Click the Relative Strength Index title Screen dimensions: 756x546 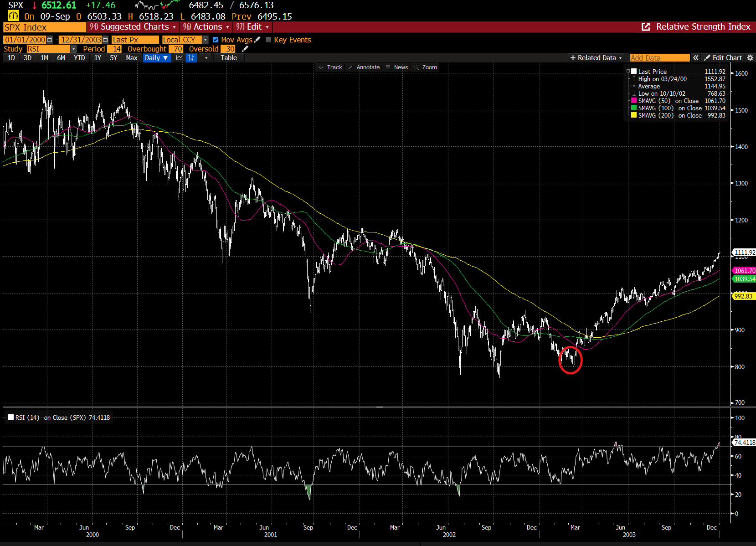tap(703, 27)
